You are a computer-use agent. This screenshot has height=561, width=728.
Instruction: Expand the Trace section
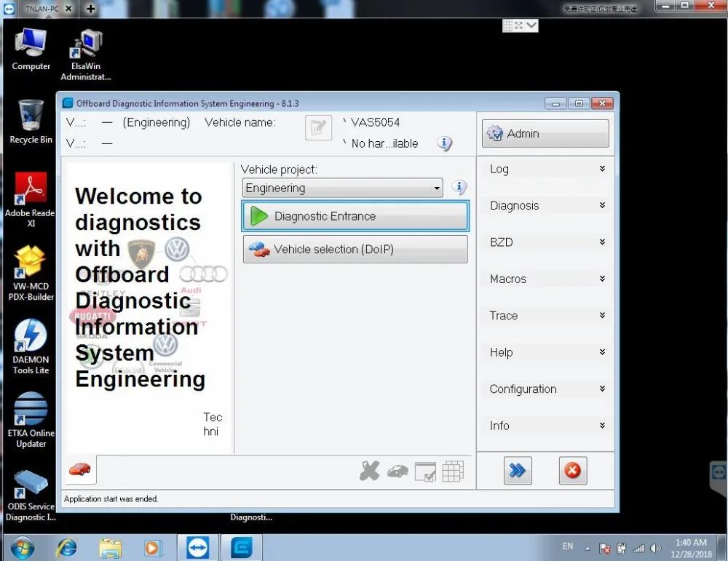coord(547,316)
